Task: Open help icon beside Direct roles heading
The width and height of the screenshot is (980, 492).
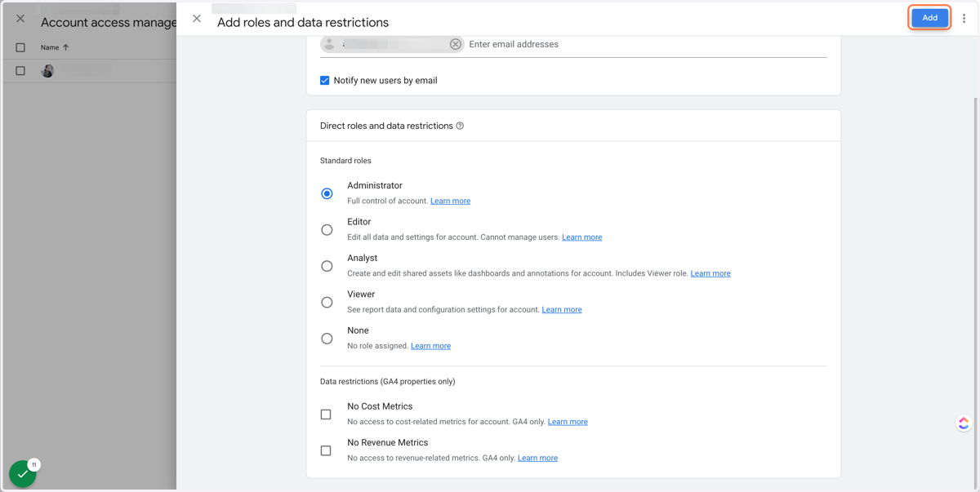Action: click(460, 126)
